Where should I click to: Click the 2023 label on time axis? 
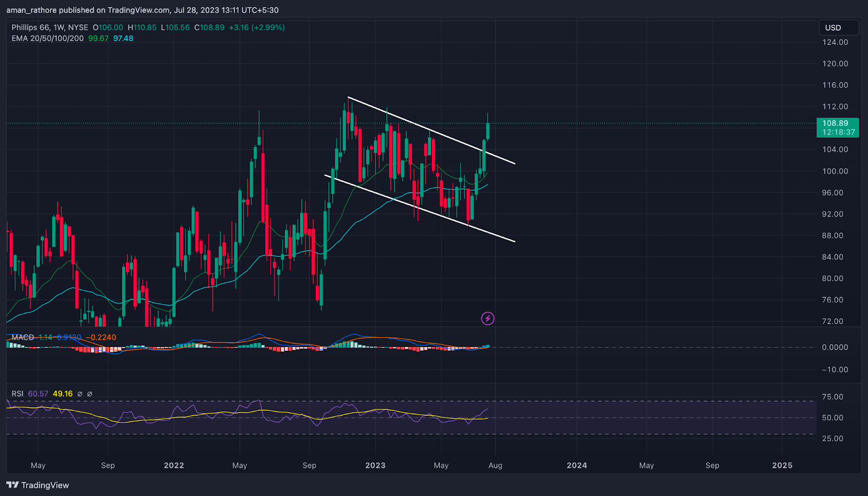(x=375, y=466)
